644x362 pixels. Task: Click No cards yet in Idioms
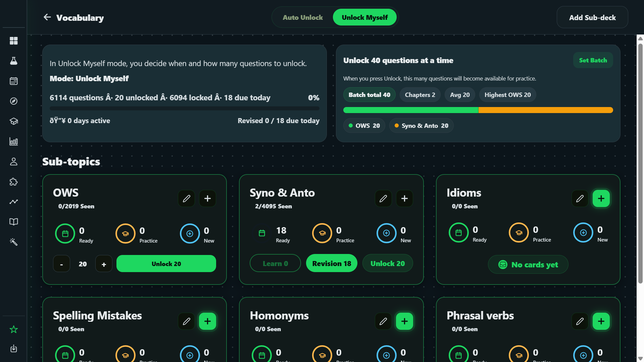(x=528, y=264)
